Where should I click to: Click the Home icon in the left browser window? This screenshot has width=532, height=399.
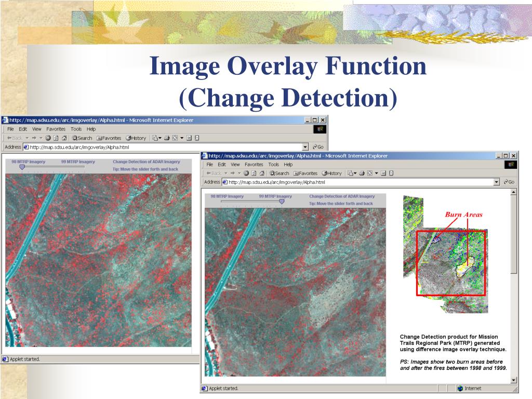(64, 138)
